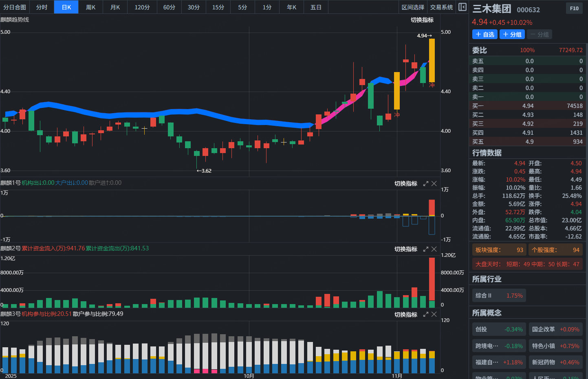The height and width of the screenshot is (379, 588).
Task: Switch to the 60分 timeframe tab
Action: 169,7
